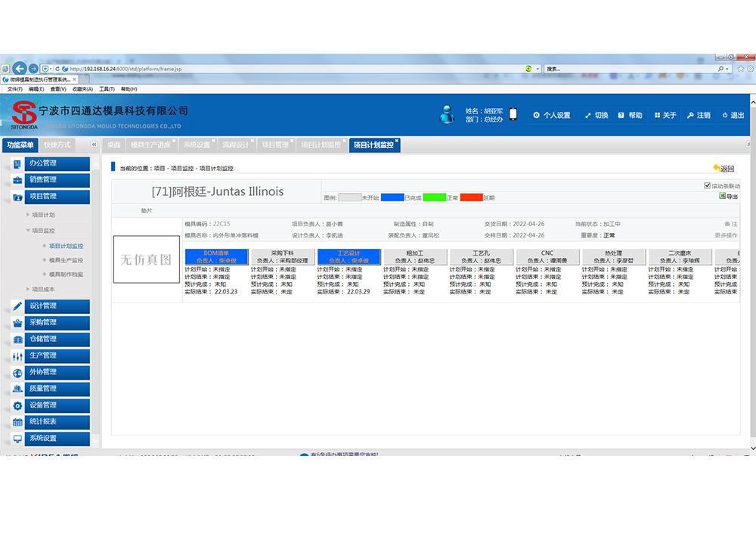Click the 导出 export icon
Viewport: 756px width, 540px height.
point(723,197)
